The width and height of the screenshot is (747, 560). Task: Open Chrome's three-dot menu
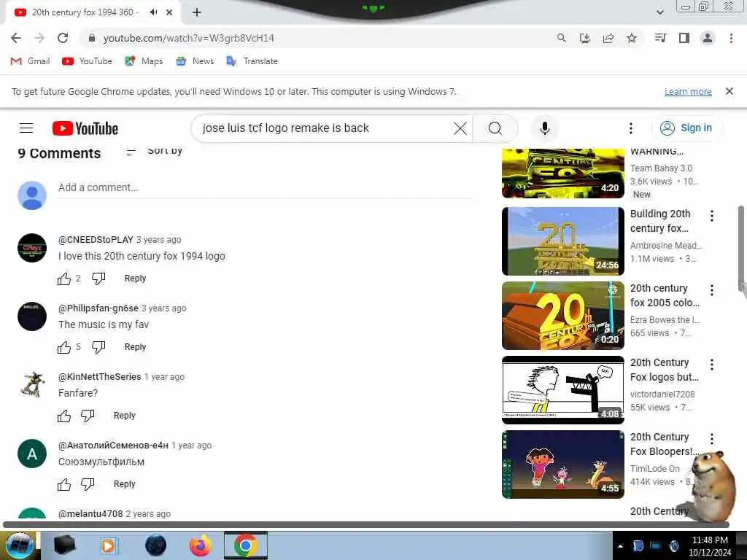coord(731,38)
